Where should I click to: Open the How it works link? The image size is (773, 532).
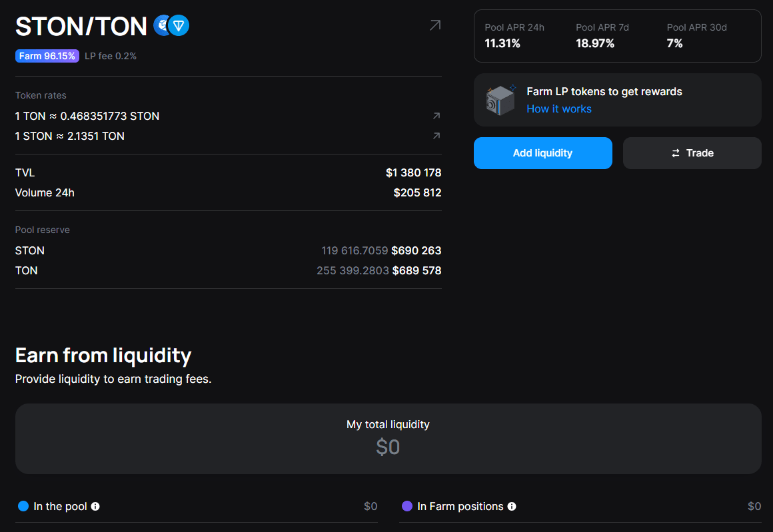pos(559,109)
